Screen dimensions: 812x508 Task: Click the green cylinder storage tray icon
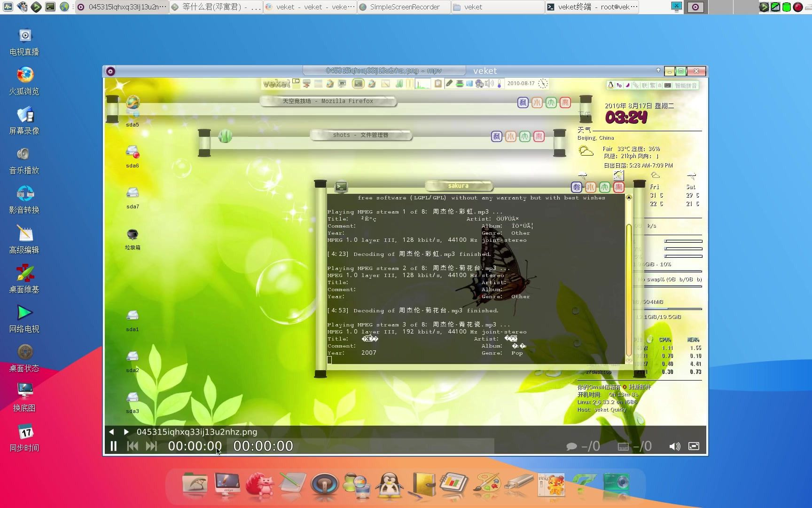tap(787, 7)
